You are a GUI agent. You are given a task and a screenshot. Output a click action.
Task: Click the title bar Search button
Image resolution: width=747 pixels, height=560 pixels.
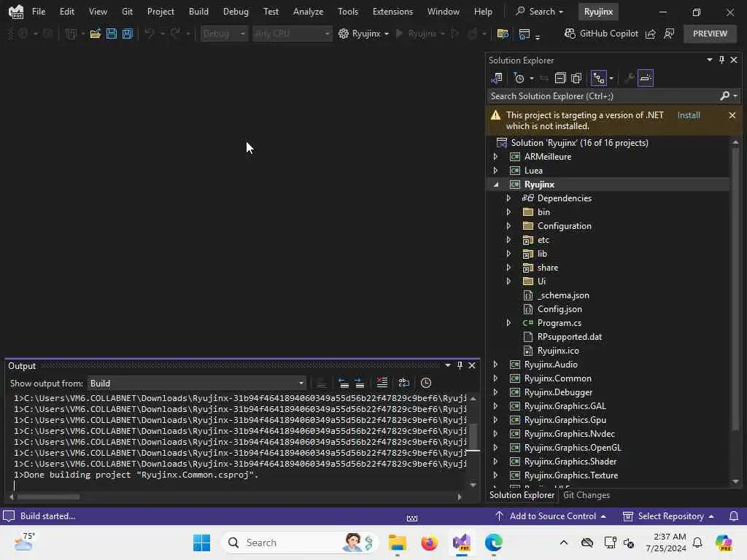540,12
